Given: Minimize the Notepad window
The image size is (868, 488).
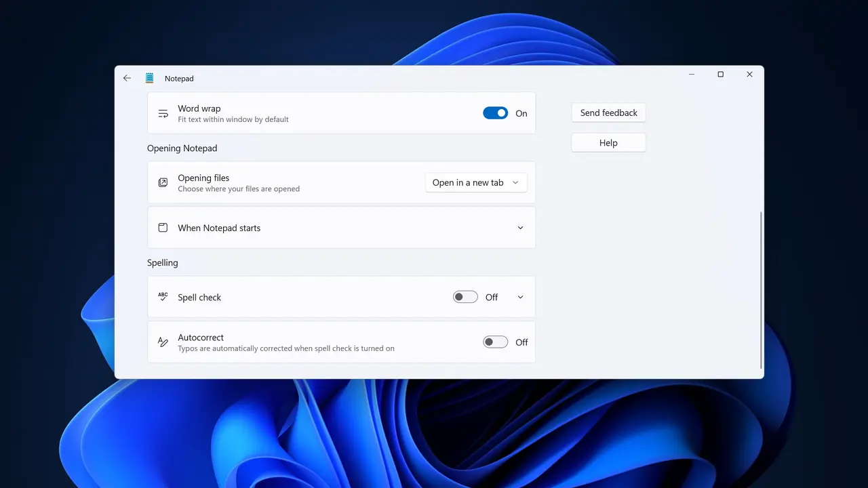Looking at the screenshot, I should tap(691, 75).
